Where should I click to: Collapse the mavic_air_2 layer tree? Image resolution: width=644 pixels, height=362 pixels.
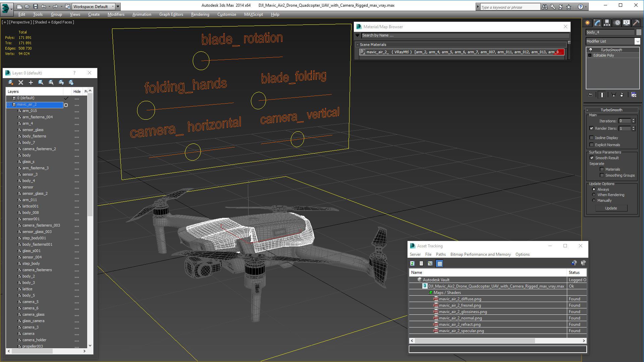9,105
